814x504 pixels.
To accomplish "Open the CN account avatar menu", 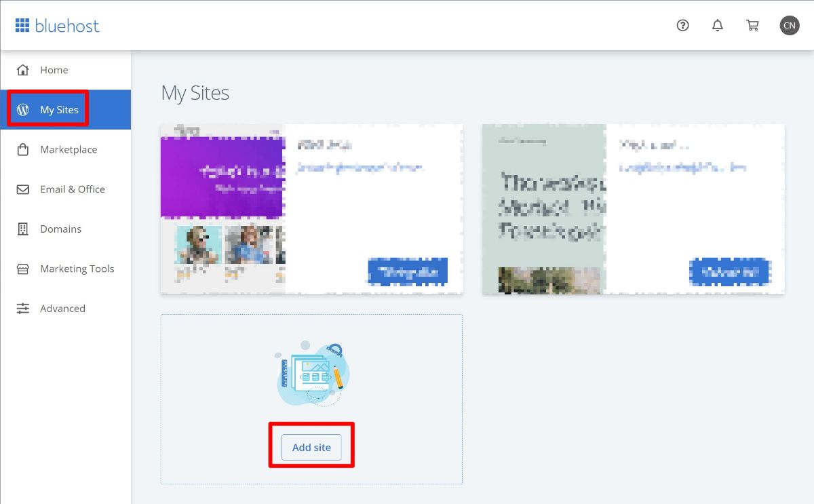I will [x=789, y=25].
